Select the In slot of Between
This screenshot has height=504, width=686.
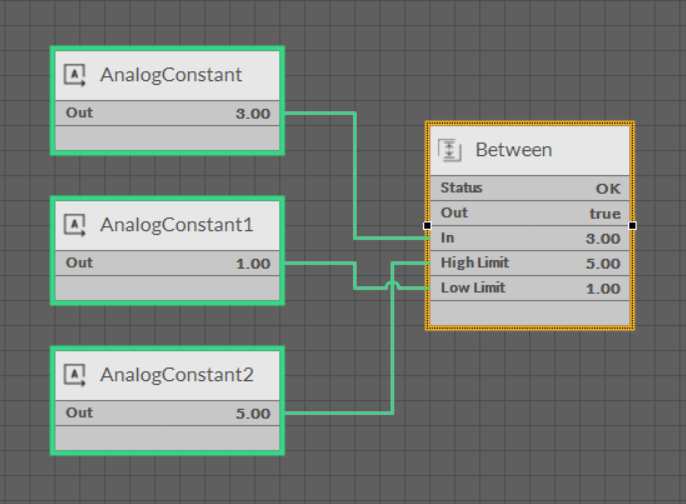click(530, 238)
